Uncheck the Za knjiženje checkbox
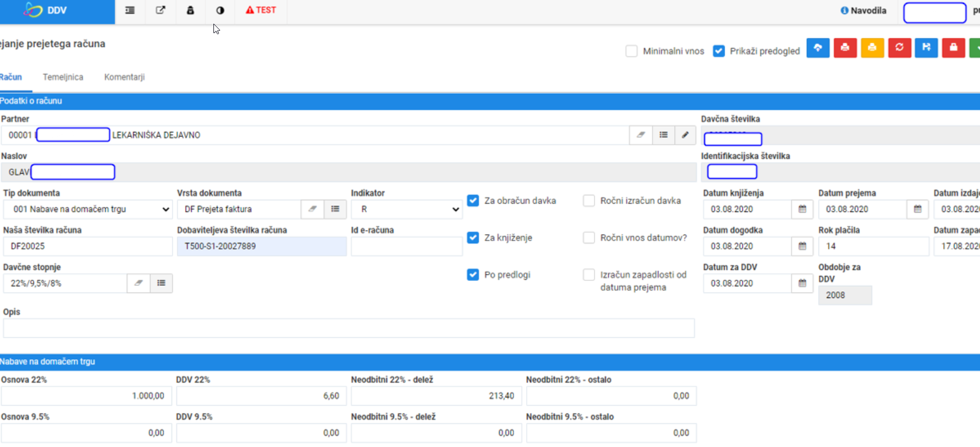Viewport: 980px width, 447px height. pos(473,237)
